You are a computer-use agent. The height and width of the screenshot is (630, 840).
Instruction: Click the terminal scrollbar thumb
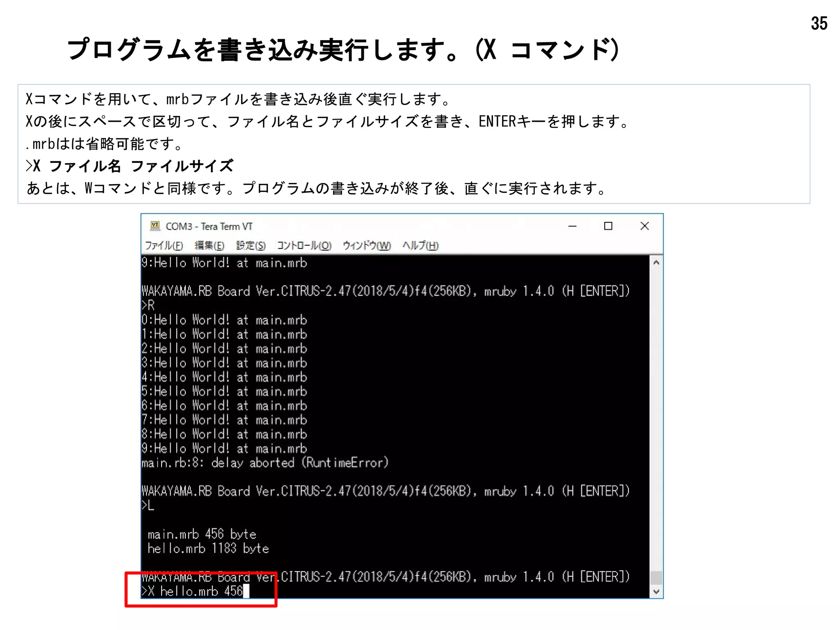pos(656,577)
